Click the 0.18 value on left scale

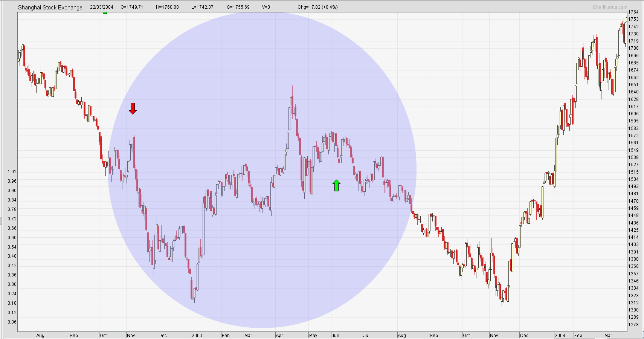(x=12, y=303)
